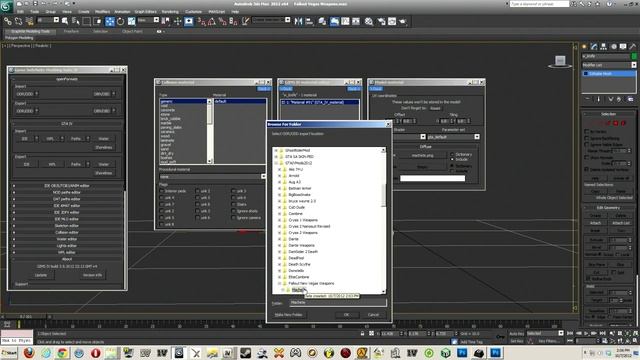Screen dimensions: 640x360
Task: Click the object color swatch beside name
Action: tap(634, 56)
